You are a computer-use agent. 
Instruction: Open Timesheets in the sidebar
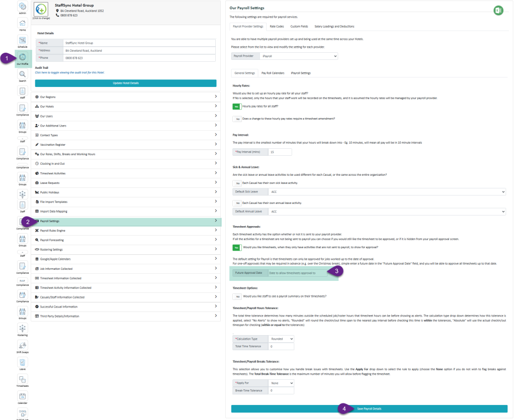(x=22, y=380)
